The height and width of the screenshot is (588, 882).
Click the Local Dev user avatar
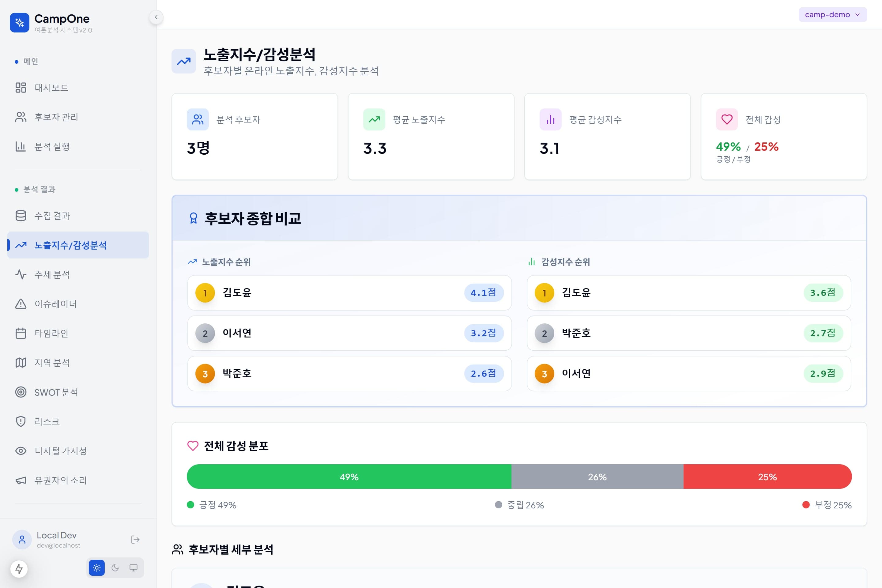point(22,540)
